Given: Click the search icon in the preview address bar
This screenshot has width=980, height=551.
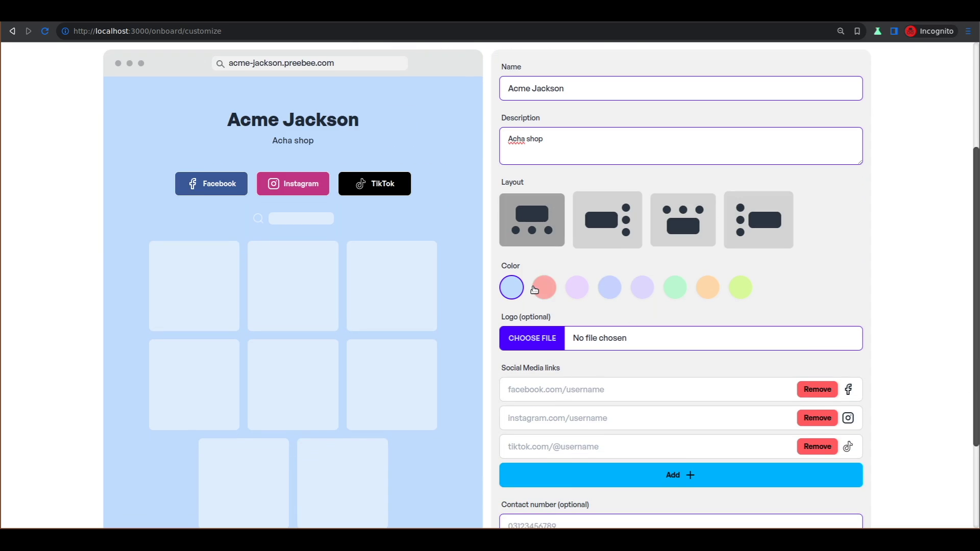Looking at the screenshot, I should point(220,63).
